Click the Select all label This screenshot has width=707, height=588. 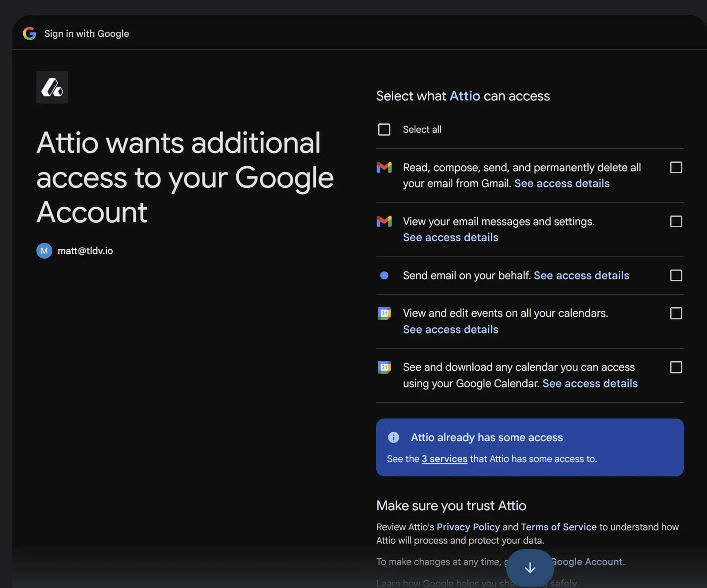click(422, 130)
